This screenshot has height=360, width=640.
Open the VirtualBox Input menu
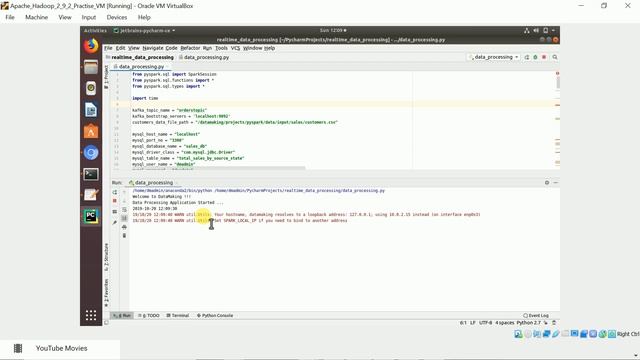tap(89, 17)
